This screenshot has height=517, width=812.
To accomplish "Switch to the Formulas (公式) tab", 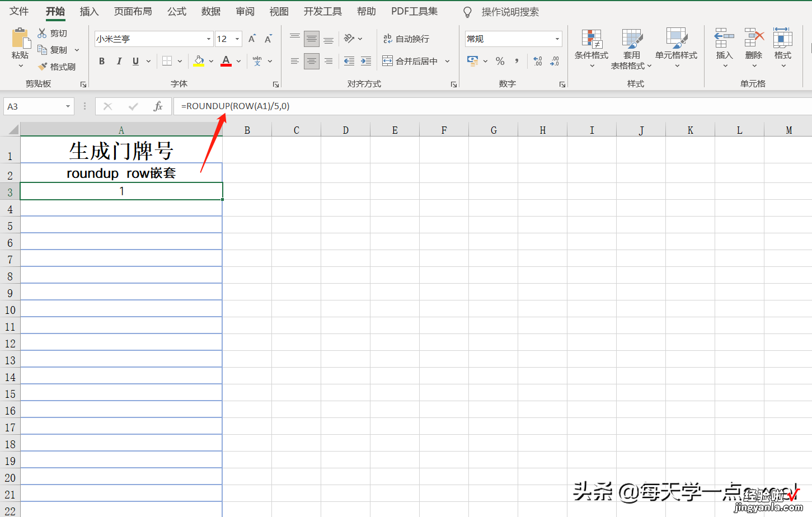I will click(x=177, y=11).
